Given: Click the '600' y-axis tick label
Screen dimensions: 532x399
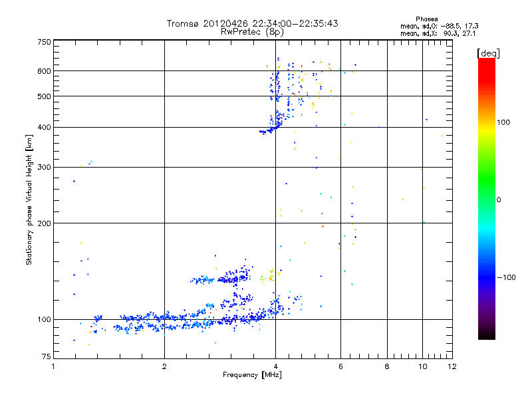Looking at the screenshot, I should (x=44, y=71).
